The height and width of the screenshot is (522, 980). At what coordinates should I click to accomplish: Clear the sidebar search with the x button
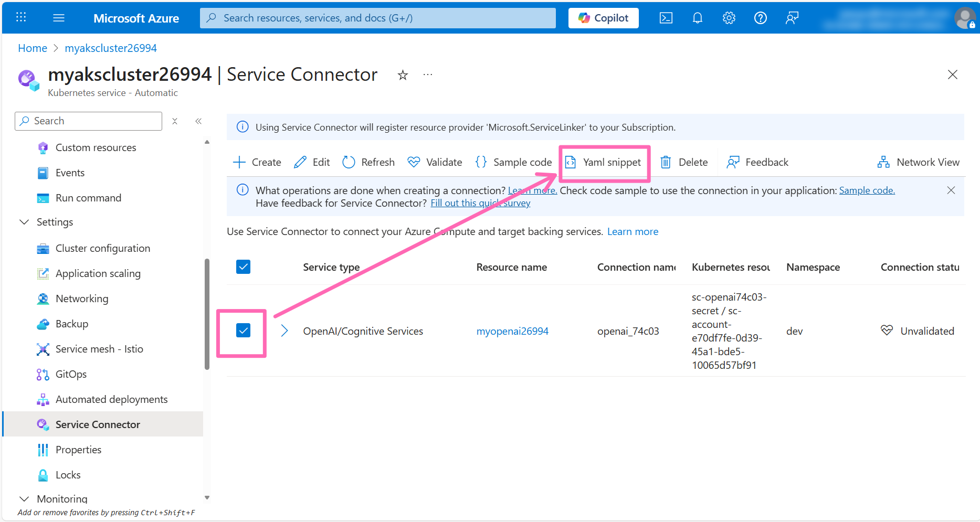coord(175,121)
